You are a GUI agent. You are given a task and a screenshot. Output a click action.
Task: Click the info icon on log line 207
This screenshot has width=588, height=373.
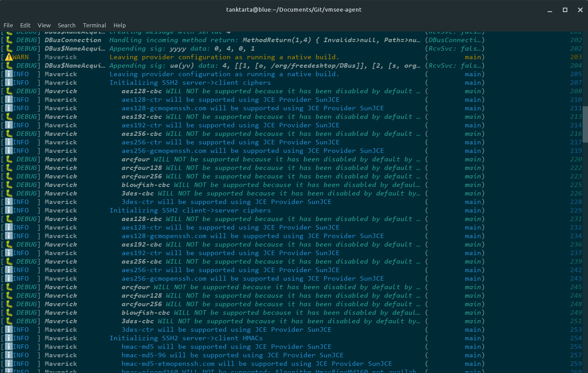coord(9,82)
